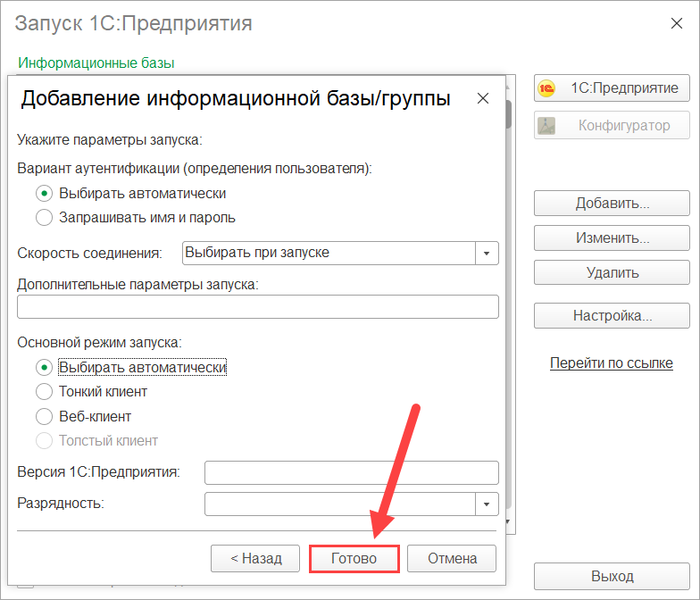Click the Информационные базы heading text
700x600 pixels.
96,62
